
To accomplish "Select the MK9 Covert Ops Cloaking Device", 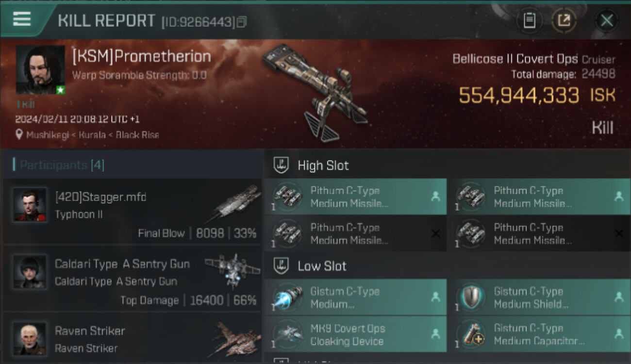I will 355,334.
